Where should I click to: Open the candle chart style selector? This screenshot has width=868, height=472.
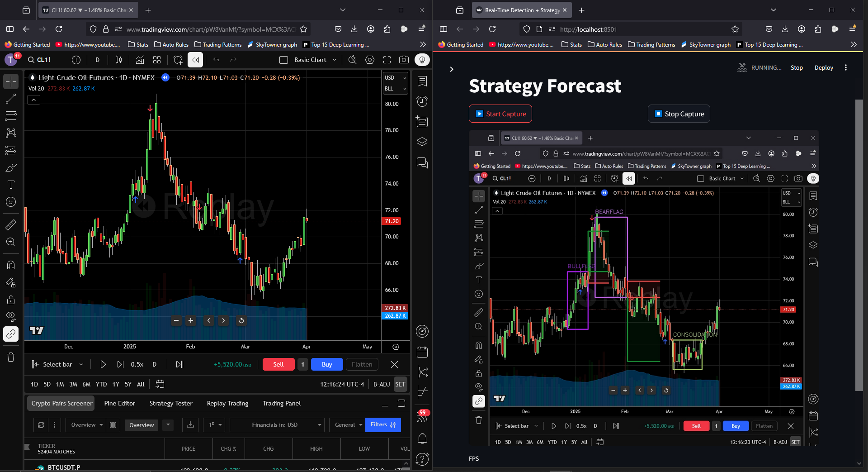point(118,60)
